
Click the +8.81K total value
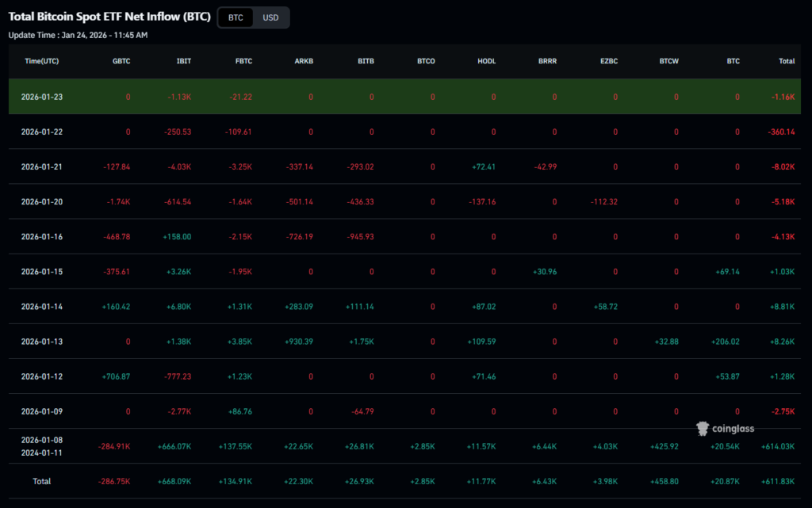click(781, 306)
